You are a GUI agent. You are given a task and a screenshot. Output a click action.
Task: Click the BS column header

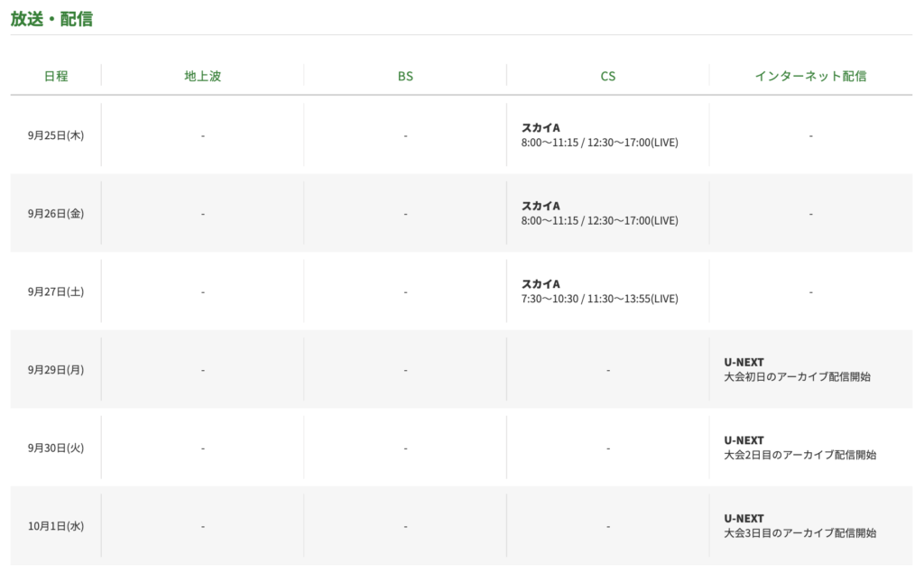405,76
